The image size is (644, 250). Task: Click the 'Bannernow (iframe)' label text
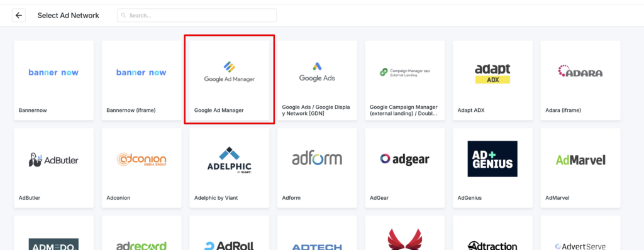pos(131,111)
